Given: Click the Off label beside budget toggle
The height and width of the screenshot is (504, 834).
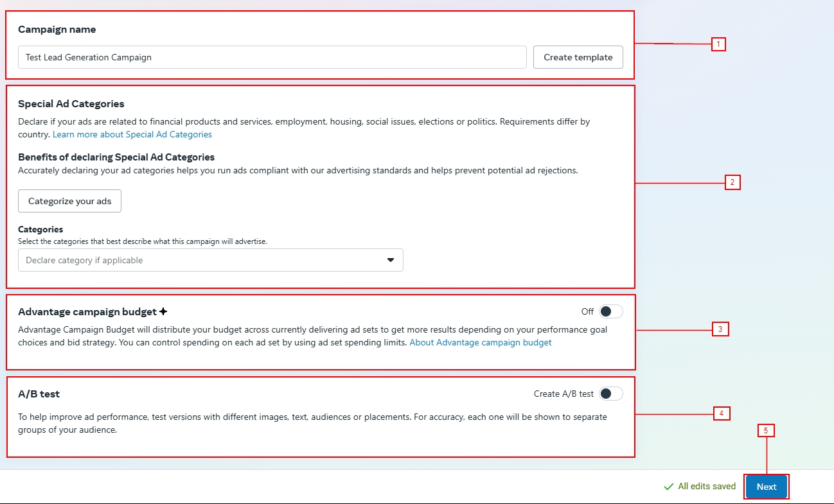Looking at the screenshot, I should click(x=587, y=311).
